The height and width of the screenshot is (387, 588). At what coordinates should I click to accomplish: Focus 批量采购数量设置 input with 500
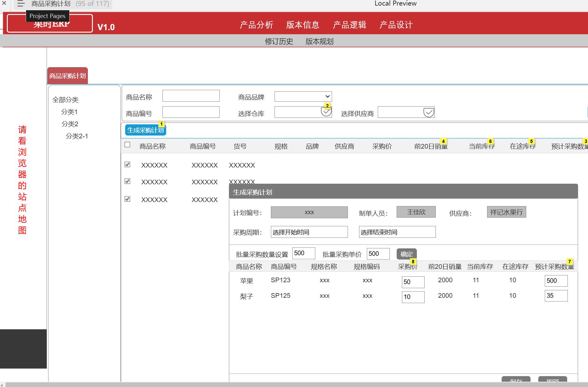[304, 253]
